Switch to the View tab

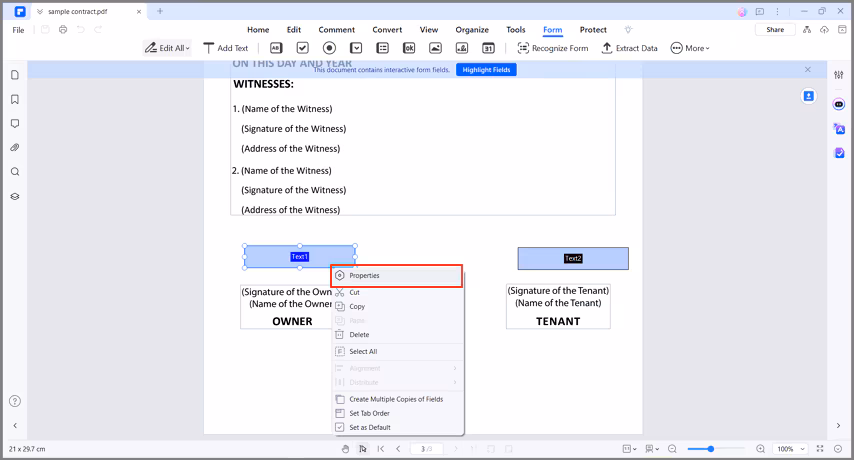(429, 30)
